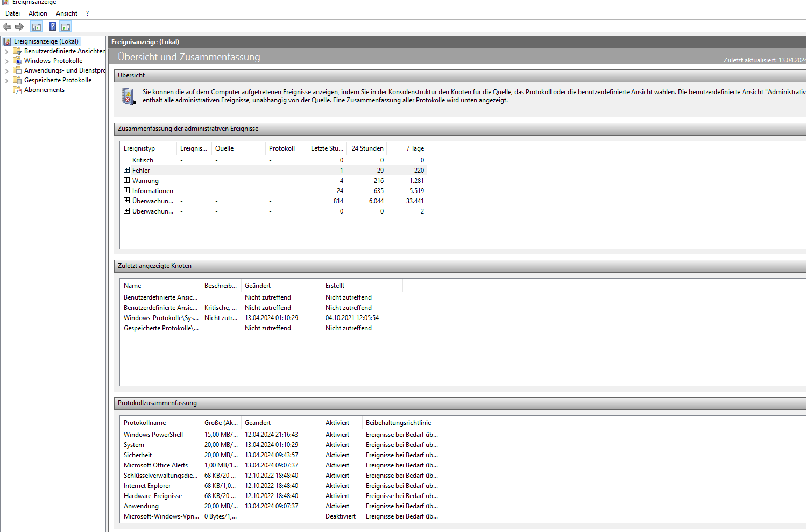806x532 pixels.
Task: Click the event log icon in the Übersicht section
Action: pyautogui.click(x=129, y=96)
